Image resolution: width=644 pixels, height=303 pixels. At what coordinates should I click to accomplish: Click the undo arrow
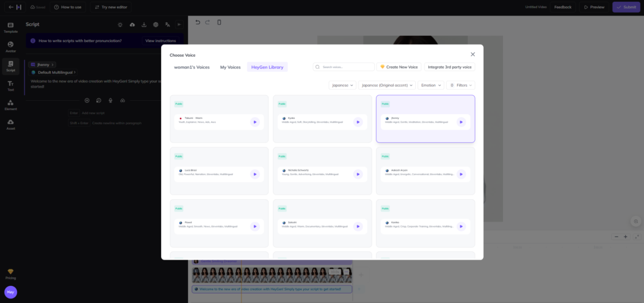(x=197, y=22)
